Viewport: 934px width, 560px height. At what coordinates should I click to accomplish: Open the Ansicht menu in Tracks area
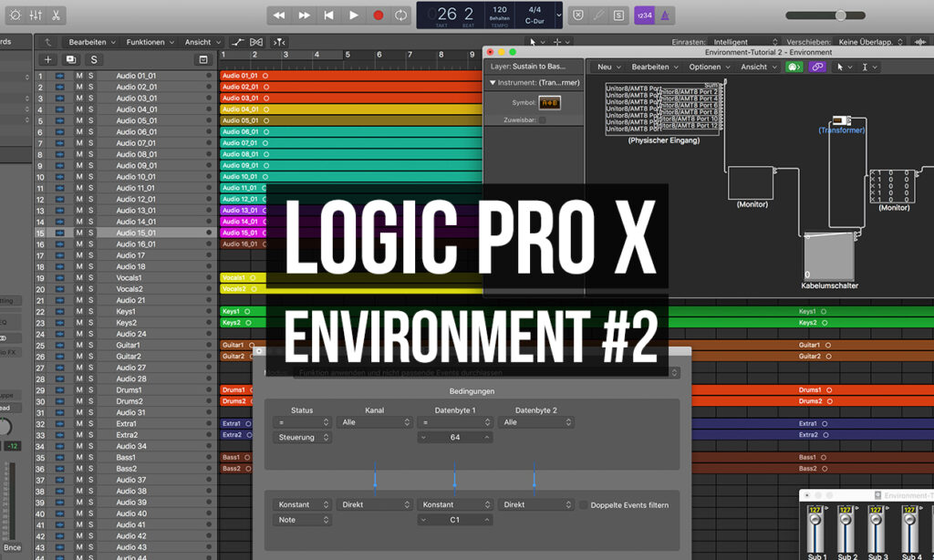[x=202, y=42]
